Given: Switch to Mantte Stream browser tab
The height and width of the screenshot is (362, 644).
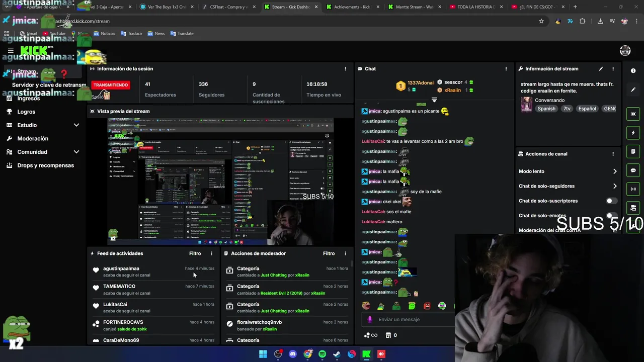Looking at the screenshot, I should pos(414,7).
